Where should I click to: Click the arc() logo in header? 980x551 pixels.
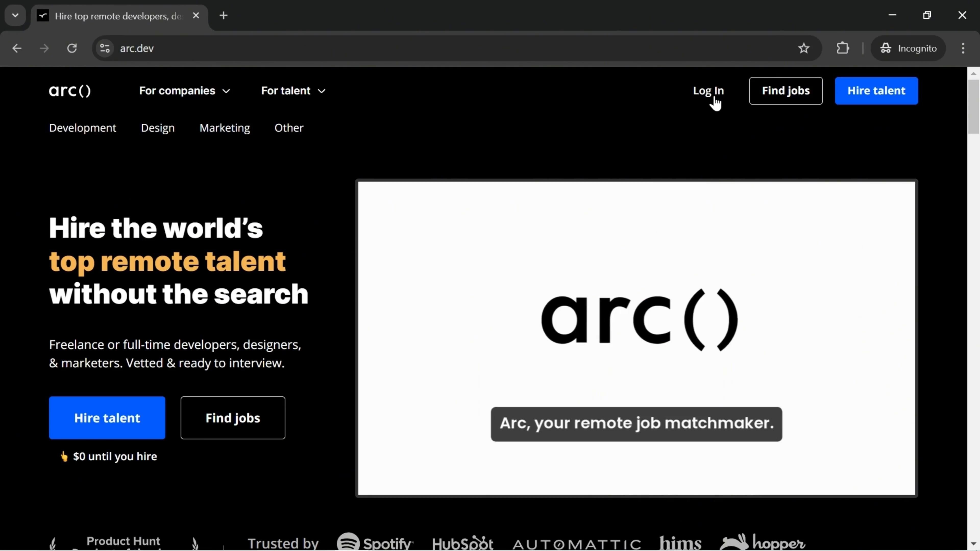pos(70,91)
